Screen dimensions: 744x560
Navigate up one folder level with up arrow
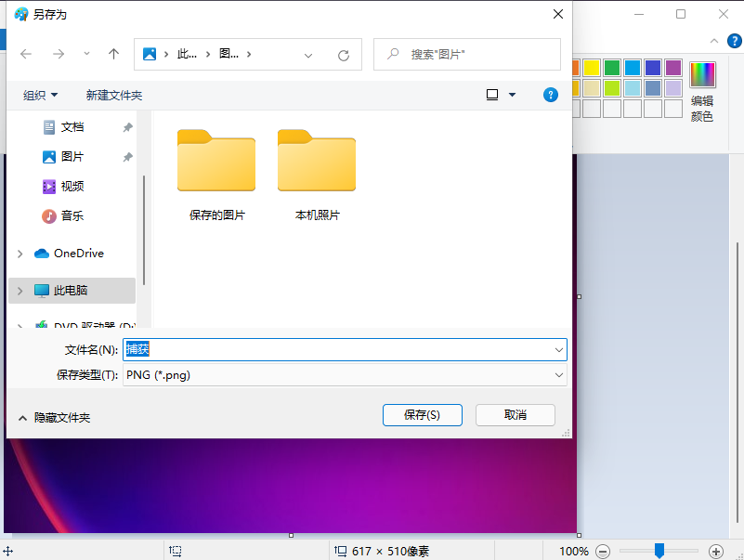click(x=112, y=54)
